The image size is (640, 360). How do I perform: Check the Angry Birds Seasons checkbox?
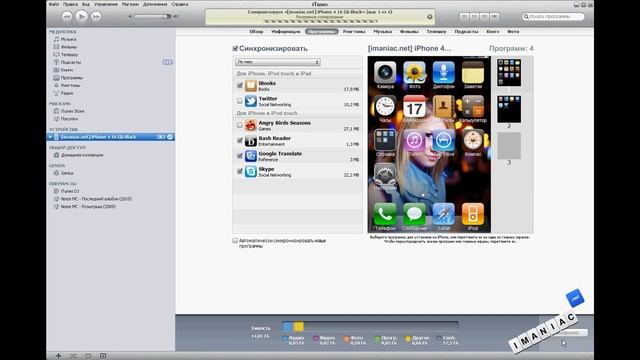[x=240, y=125]
